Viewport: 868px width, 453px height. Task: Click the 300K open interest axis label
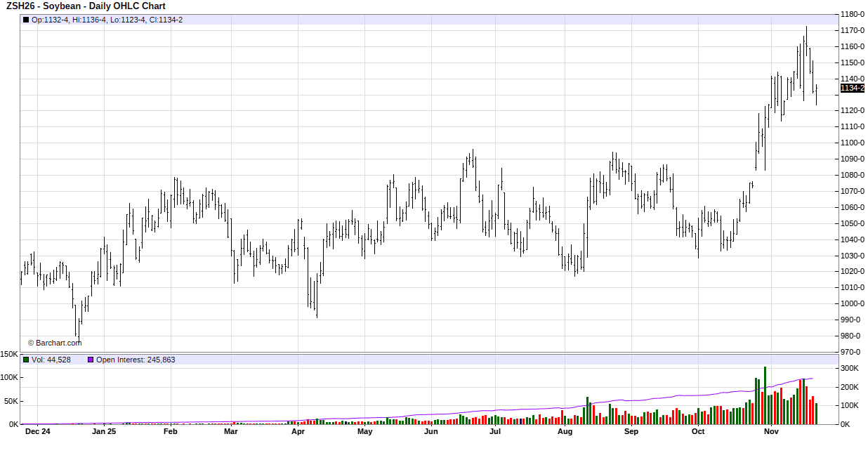pos(850,368)
